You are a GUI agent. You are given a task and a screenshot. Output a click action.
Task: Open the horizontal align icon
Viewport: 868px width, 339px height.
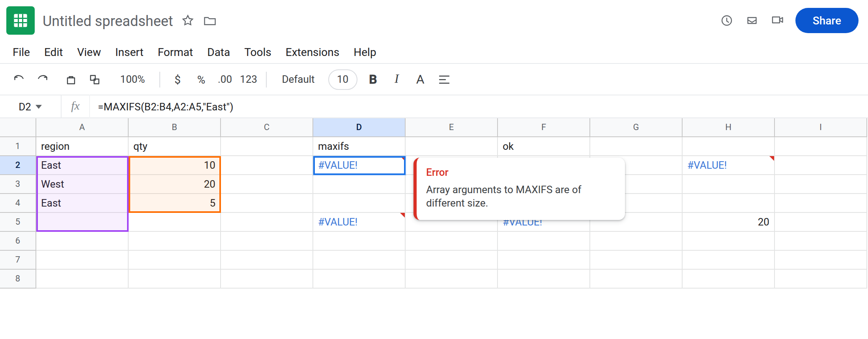point(444,80)
